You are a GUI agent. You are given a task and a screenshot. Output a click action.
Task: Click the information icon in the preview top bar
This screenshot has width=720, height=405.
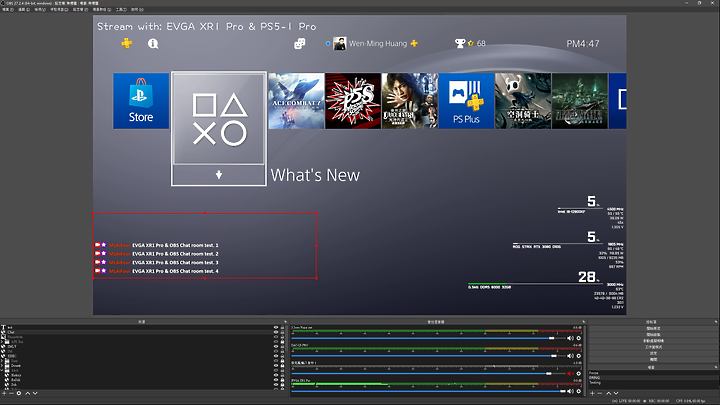153,43
